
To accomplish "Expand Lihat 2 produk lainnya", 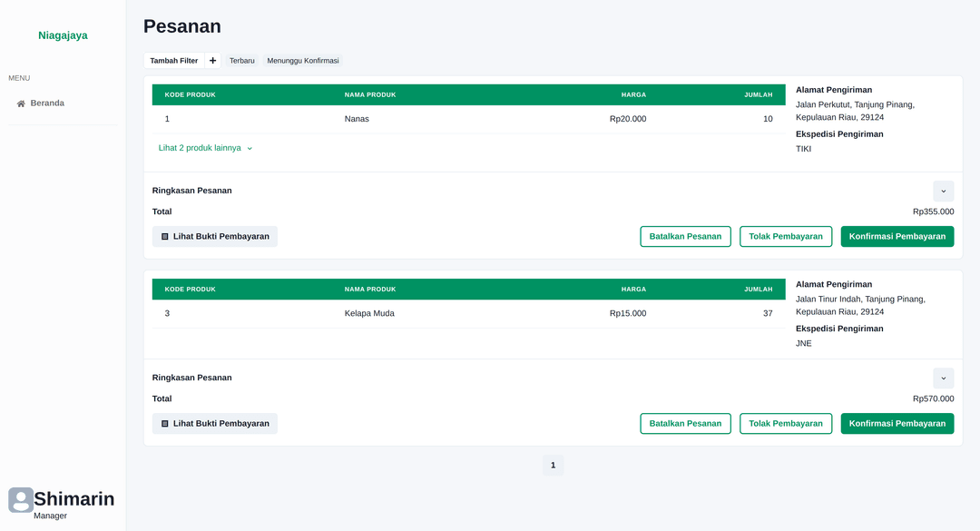I will coord(205,148).
